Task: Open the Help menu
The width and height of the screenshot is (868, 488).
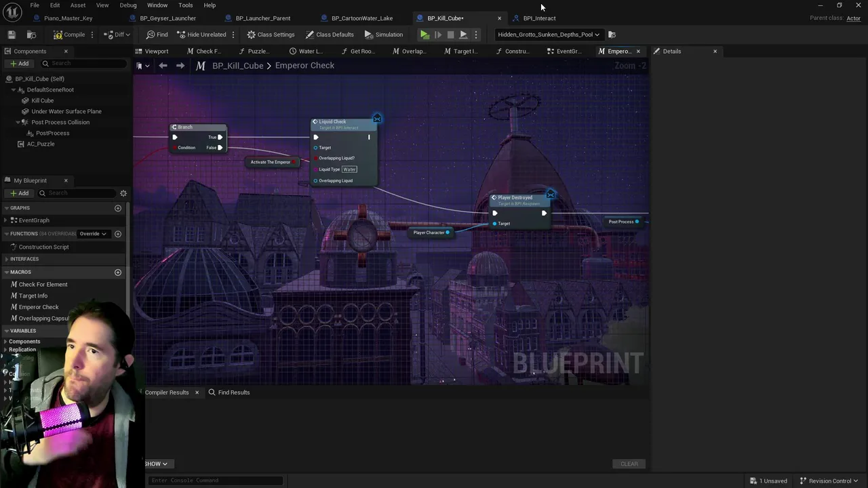Action: pyautogui.click(x=210, y=5)
